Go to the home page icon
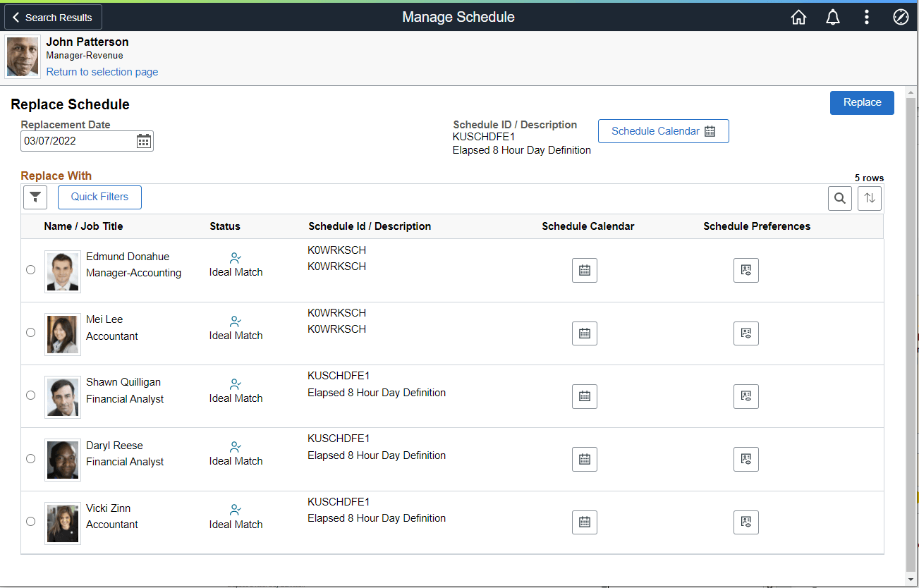This screenshot has width=919, height=588. point(798,16)
